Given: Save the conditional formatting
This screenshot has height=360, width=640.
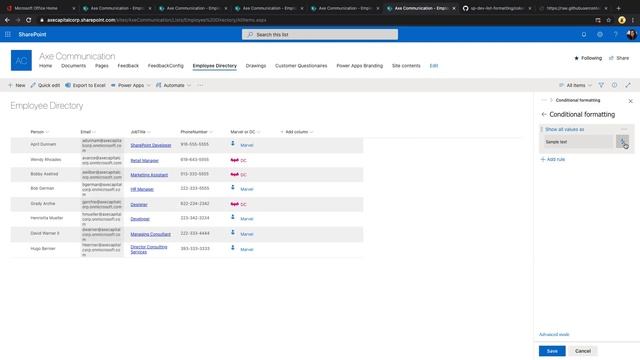Looking at the screenshot, I should pyautogui.click(x=552, y=351).
